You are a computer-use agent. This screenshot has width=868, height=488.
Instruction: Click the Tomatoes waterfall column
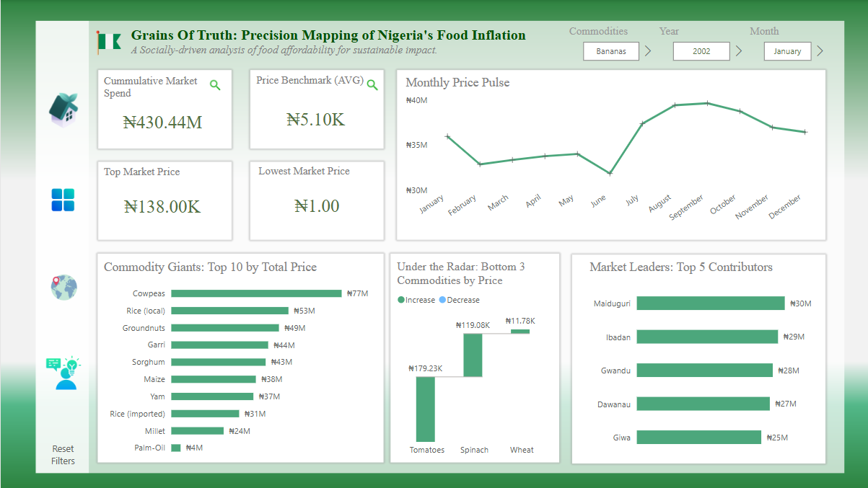click(x=425, y=409)
